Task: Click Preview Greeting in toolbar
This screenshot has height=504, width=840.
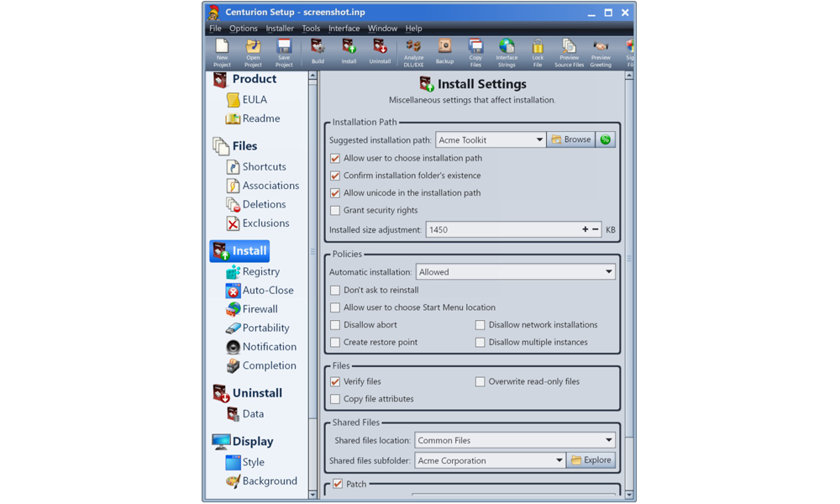Action: click(x=601, y=52)
